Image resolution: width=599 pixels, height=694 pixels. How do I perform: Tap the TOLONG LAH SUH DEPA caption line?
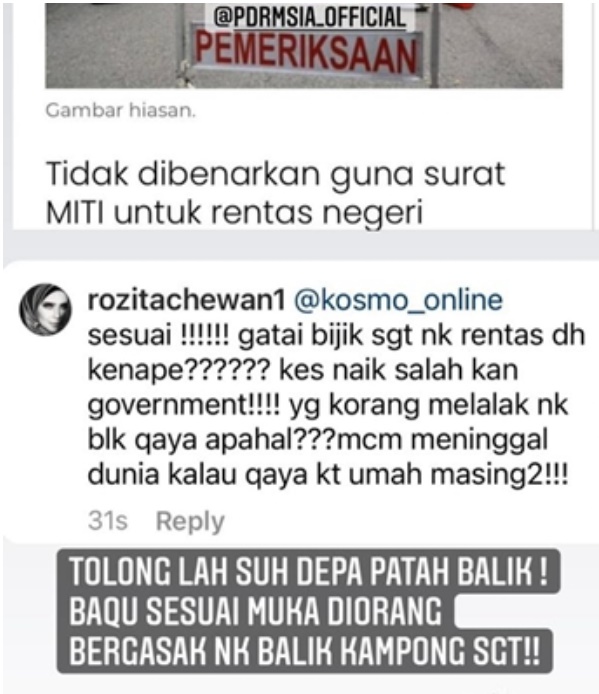pyautogui.click(x=309, y=571)
